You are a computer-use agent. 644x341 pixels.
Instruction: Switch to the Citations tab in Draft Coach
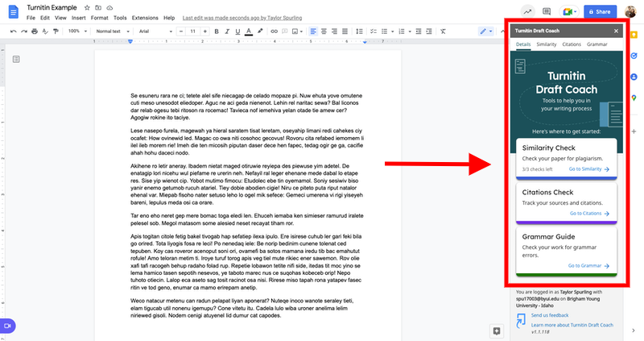(572, 44)
